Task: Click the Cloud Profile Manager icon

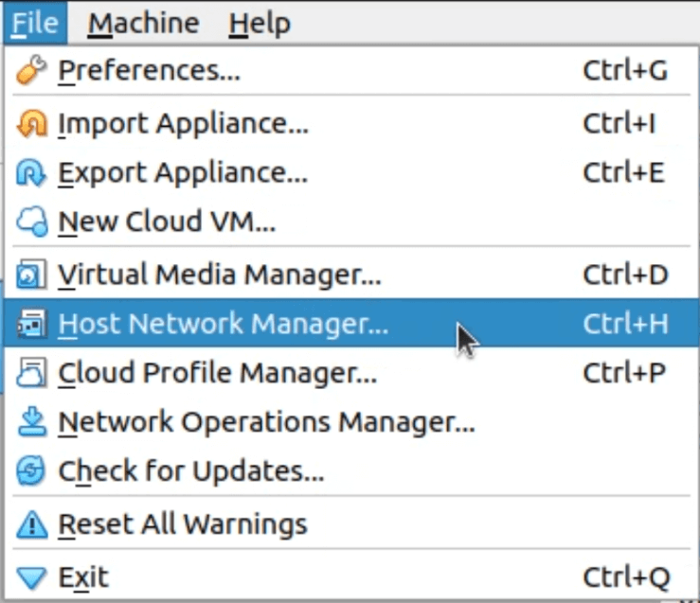Action: (x=31, y=372)
